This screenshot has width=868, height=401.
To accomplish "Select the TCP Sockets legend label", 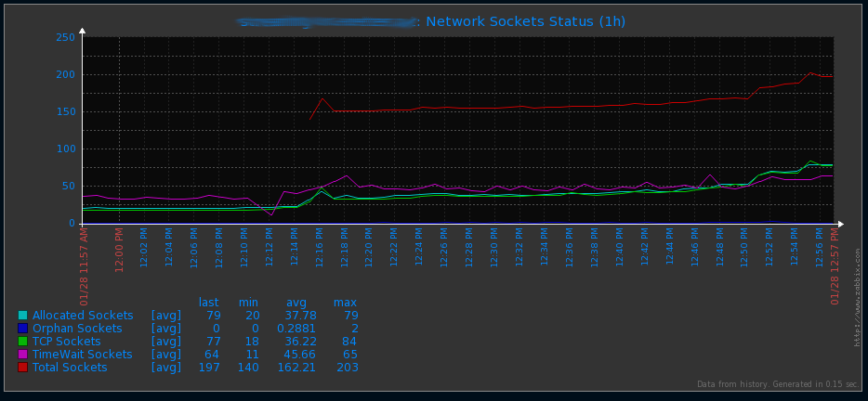I will click(x=66, y=342).
